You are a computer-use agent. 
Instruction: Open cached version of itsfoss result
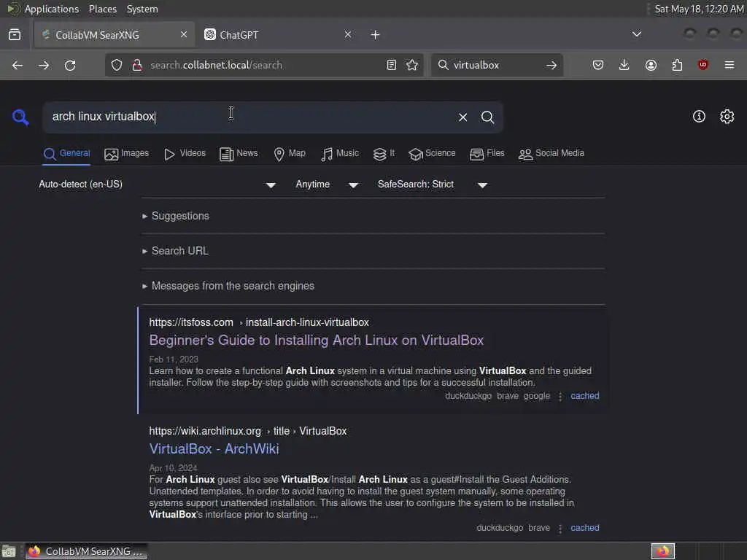585,396
